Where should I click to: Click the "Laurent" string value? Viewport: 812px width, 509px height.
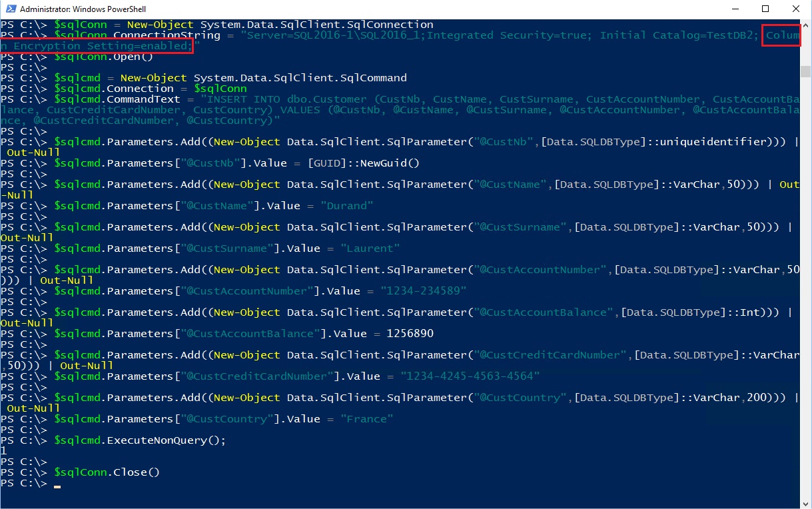coord(370,249)
